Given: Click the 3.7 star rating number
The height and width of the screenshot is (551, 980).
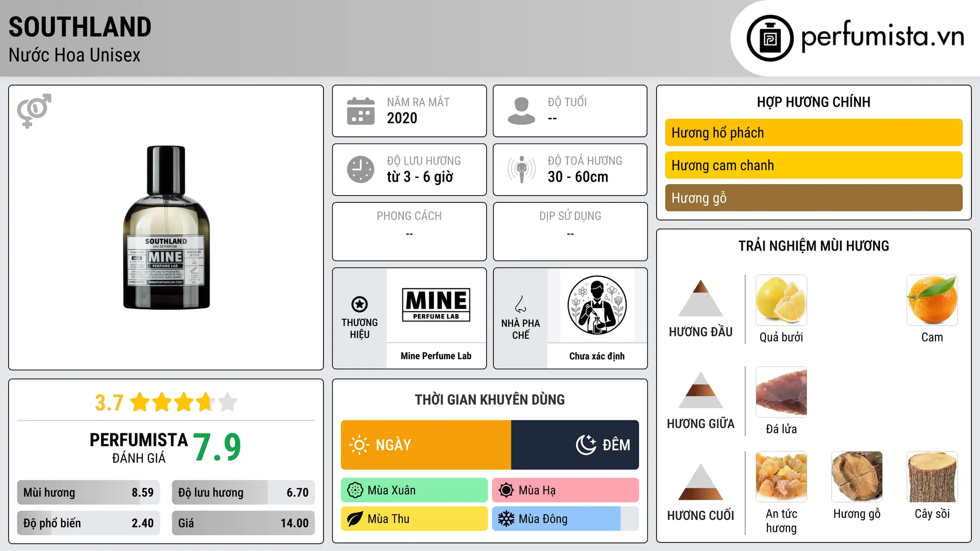Looking at the screenshot, I should click(109, 403).
